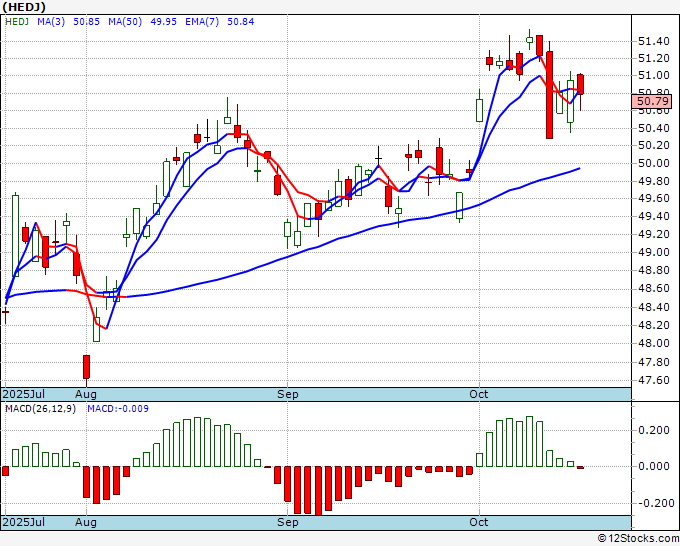680x546 pixels.
Task: Click the 50.40 price axis label
Action: (x=654, y=128)
